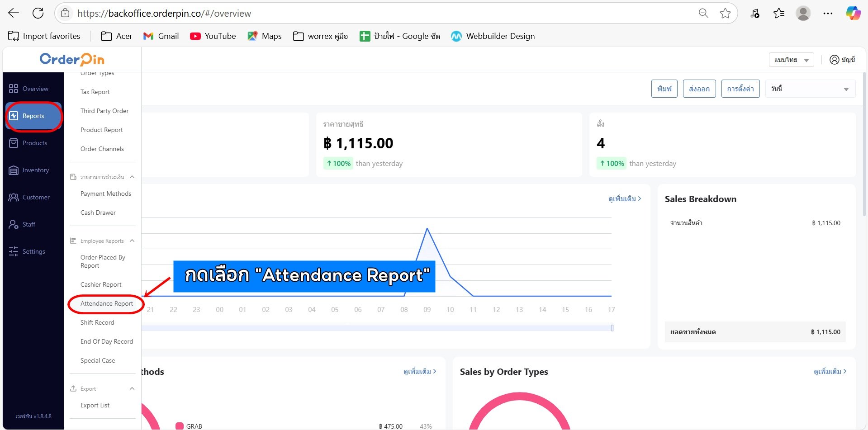Open Import favorites bookmark
868x430 pixels.
(44, 36)
